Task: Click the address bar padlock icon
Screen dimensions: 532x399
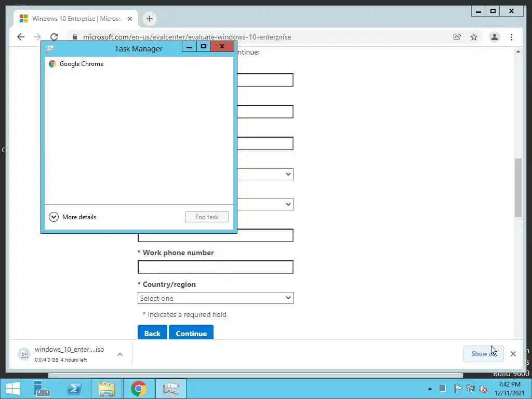Action: point(75,37)
